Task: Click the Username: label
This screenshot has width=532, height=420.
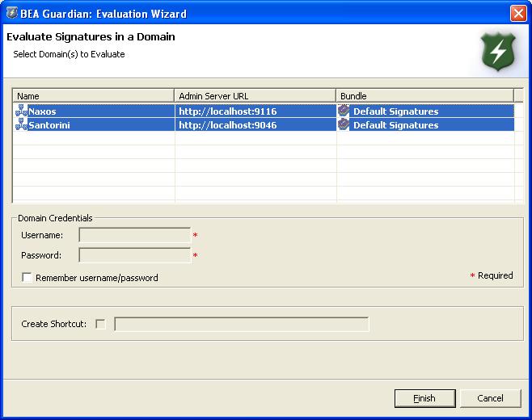Action: [x=42, y=235]
